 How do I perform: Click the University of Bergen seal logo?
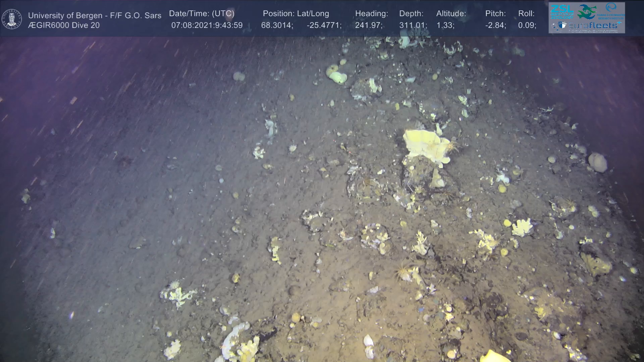(x=12, y=19)
